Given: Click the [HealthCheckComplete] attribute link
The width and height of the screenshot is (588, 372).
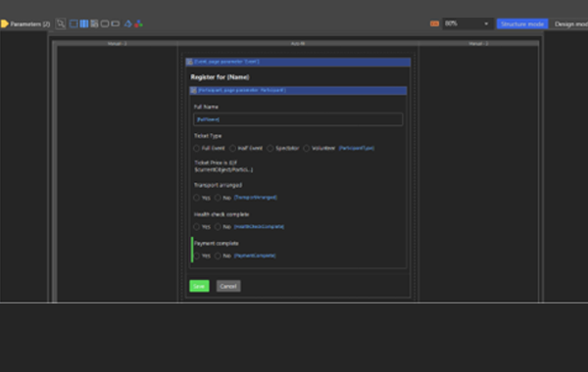Looking at the screenshot, I should pos(259,227).
